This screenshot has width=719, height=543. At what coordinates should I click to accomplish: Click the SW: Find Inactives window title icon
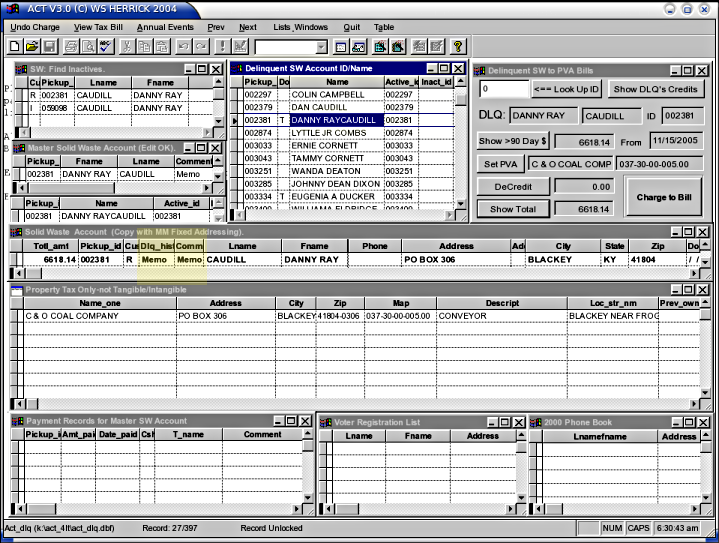21,69
